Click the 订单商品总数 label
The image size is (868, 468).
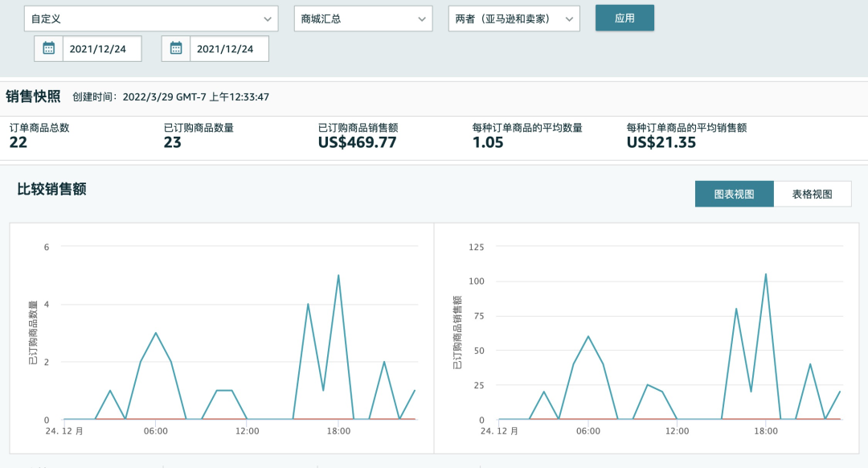tap(39, 127)
